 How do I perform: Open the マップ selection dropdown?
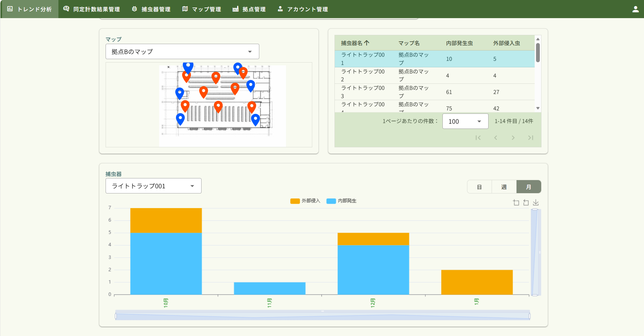point(182,52)
